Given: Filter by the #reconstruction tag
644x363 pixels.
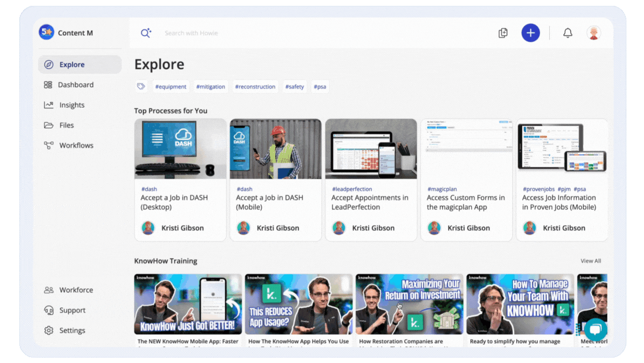Looking at the screenshot, I should [255, 87].
